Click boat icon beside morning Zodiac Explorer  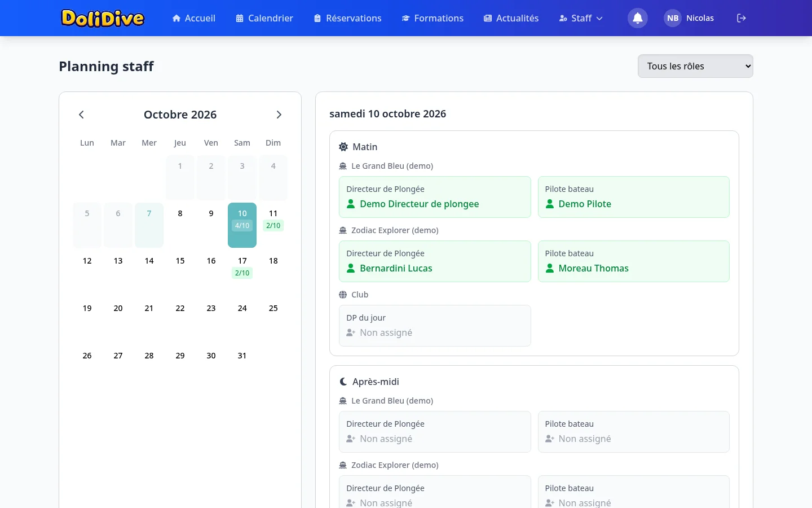tap(343, 230)
